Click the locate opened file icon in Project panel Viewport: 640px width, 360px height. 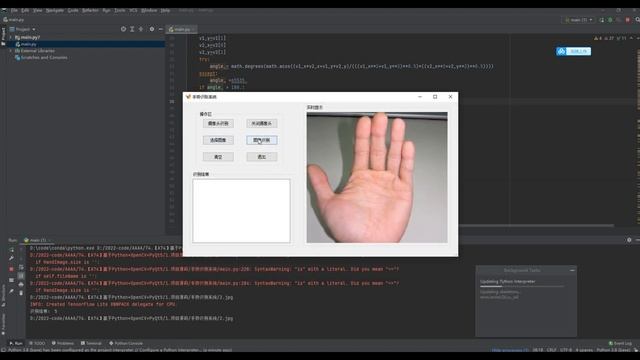[x=123, y=29]
